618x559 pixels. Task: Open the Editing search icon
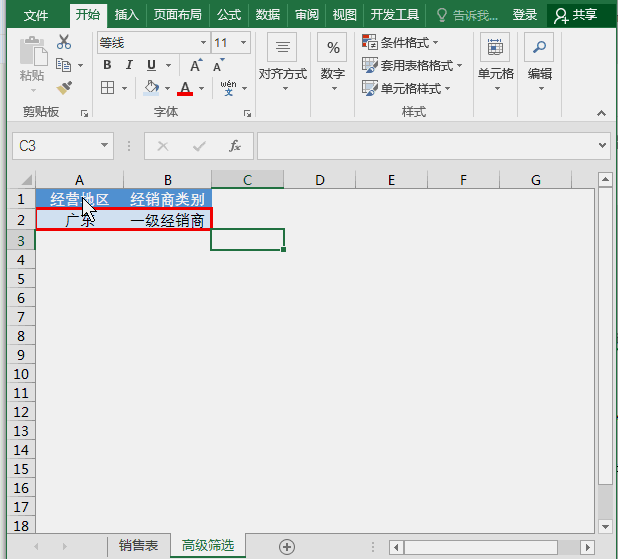click(539, 47)
